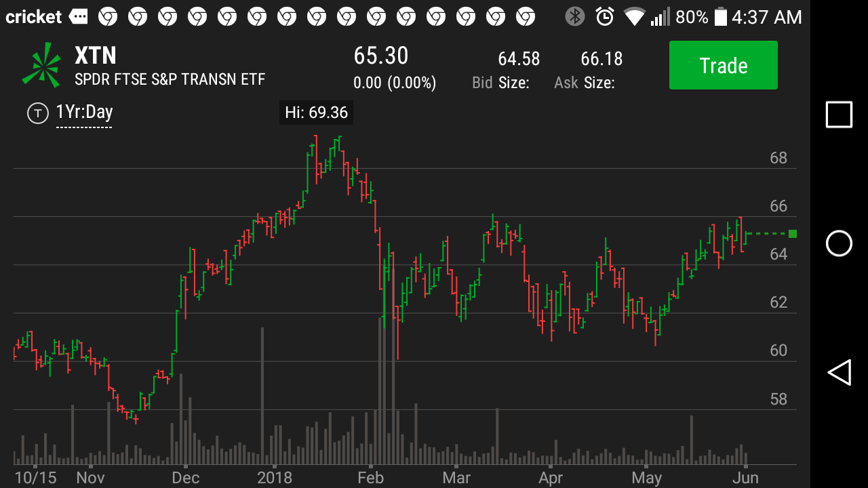Select the Hi: 69.36 chart label
The image size is (868, 488).
(x=316, y=113)
